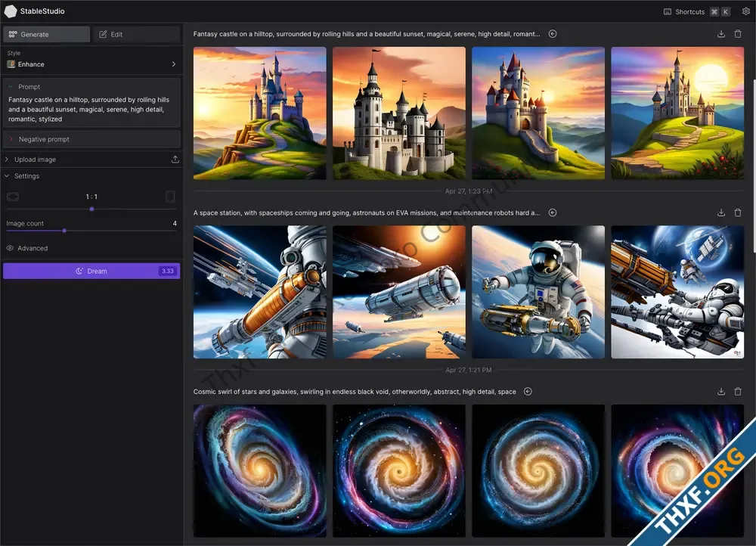
Task: Click the Edit tab pencil icon
Action: [103, 34]
